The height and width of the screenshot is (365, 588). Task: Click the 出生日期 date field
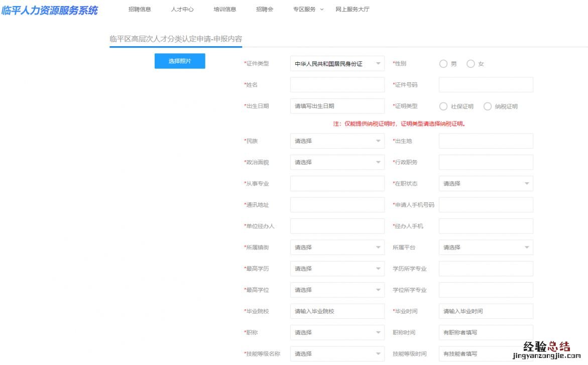(x=337, y=106)
